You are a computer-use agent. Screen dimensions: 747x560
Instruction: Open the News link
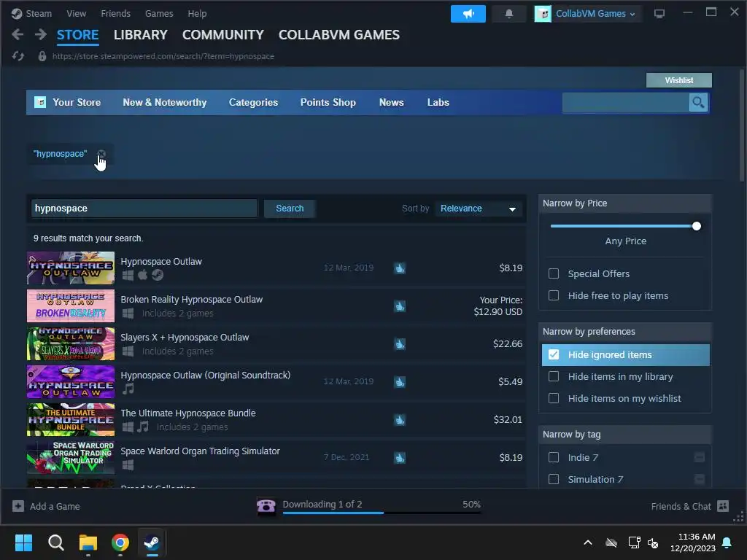click(x=392, y=102)
